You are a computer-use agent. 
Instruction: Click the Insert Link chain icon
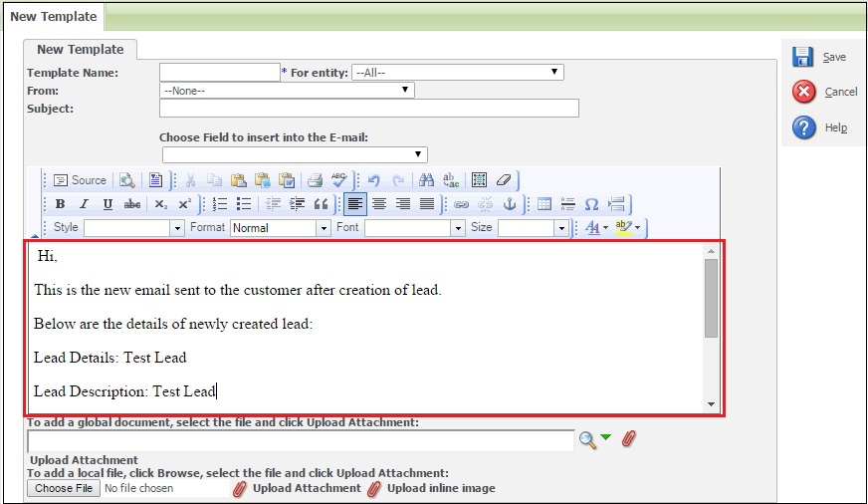(461, 204)
